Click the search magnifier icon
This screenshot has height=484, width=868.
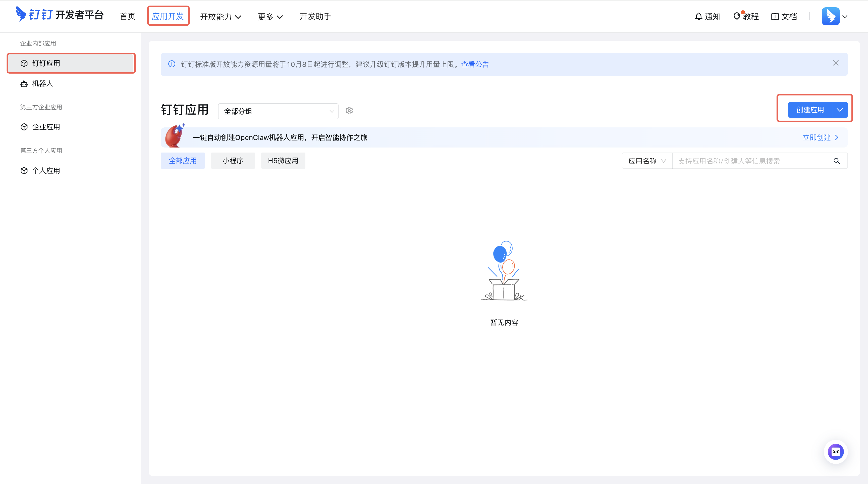point(836,161)
